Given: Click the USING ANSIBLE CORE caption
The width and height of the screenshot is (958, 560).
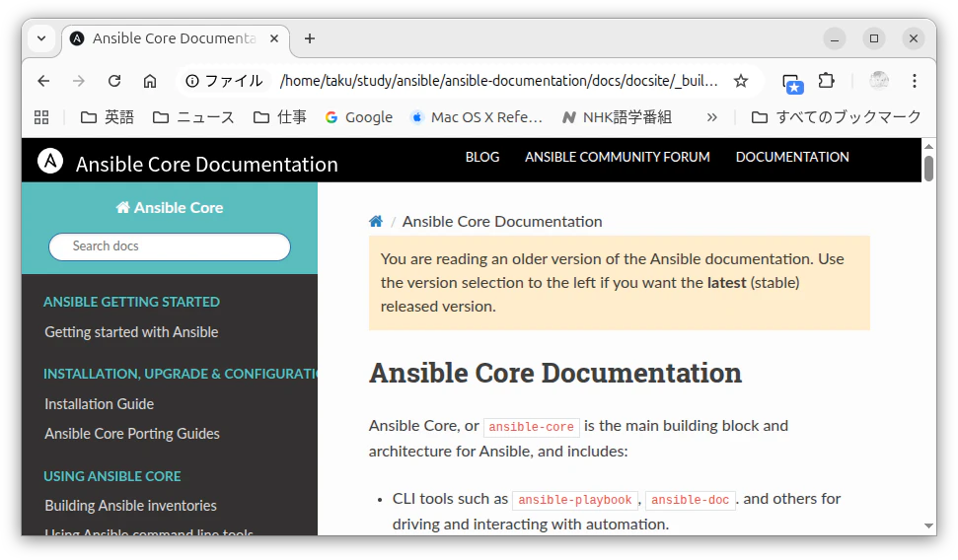Looking at the screenshot, I should pyautogui.click(x=111, y=476).
